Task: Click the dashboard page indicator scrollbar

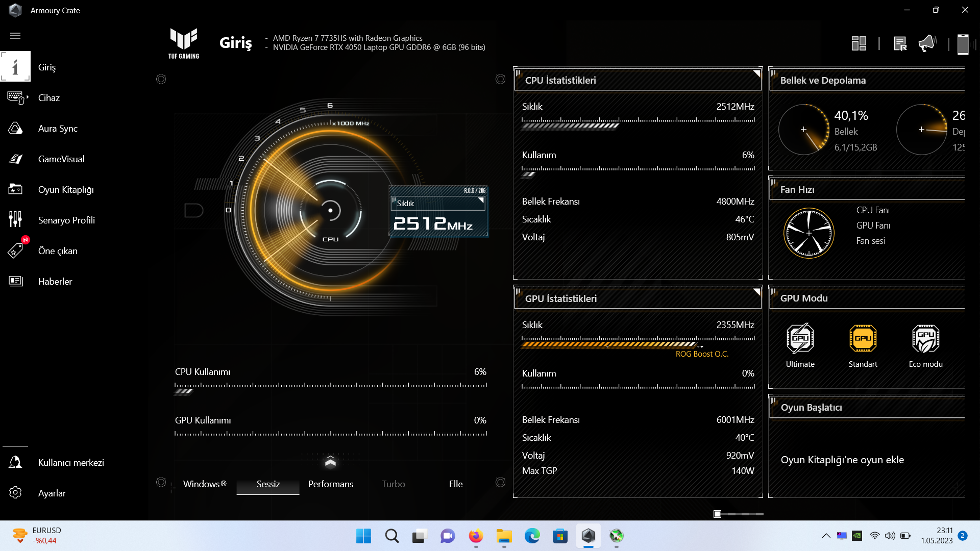Action: (x=738, y=514)
